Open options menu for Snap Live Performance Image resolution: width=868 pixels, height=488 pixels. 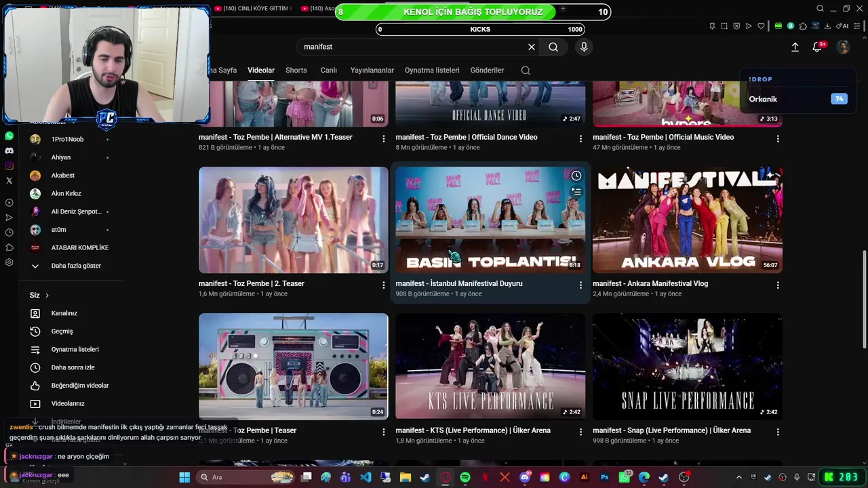777,432
